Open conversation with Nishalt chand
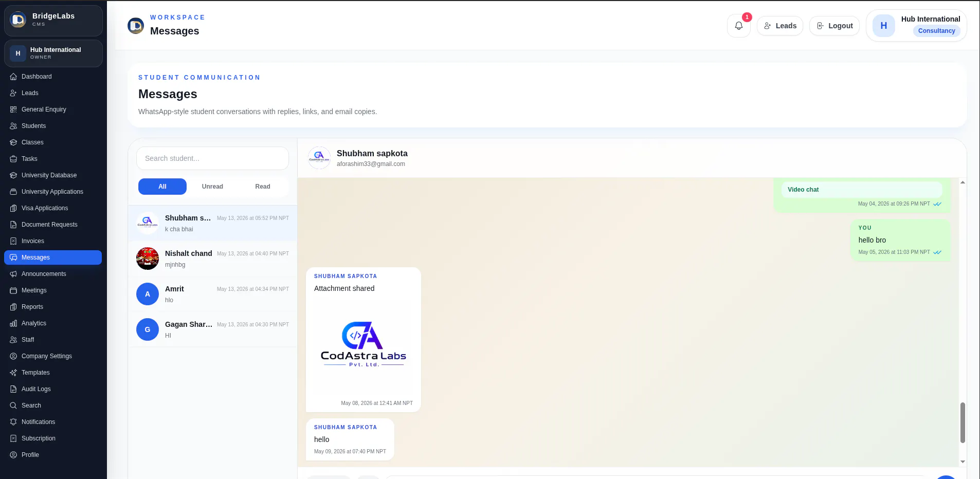980x479 pixels. tap(212, 259)
